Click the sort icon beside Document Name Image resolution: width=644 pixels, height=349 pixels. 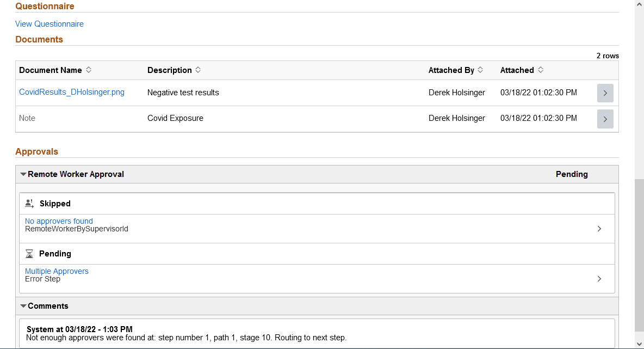(x=89, y=70)
